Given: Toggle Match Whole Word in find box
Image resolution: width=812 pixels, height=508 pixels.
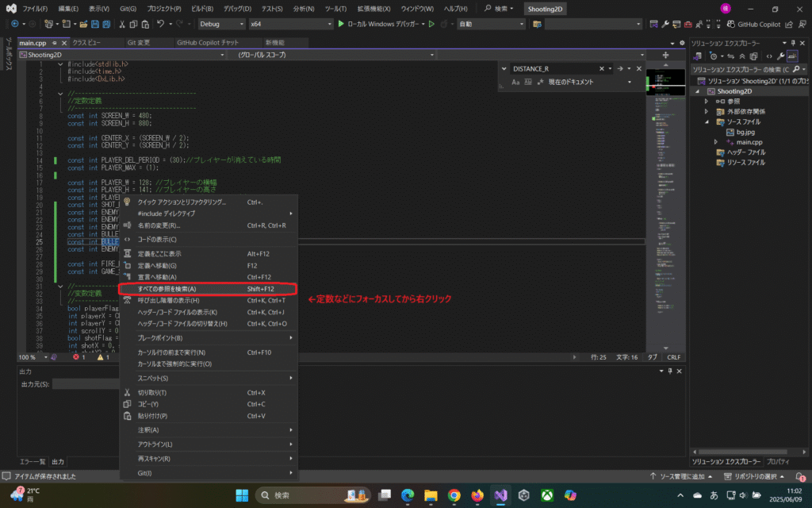Looking at the screenshot, I should coord(527,82).
